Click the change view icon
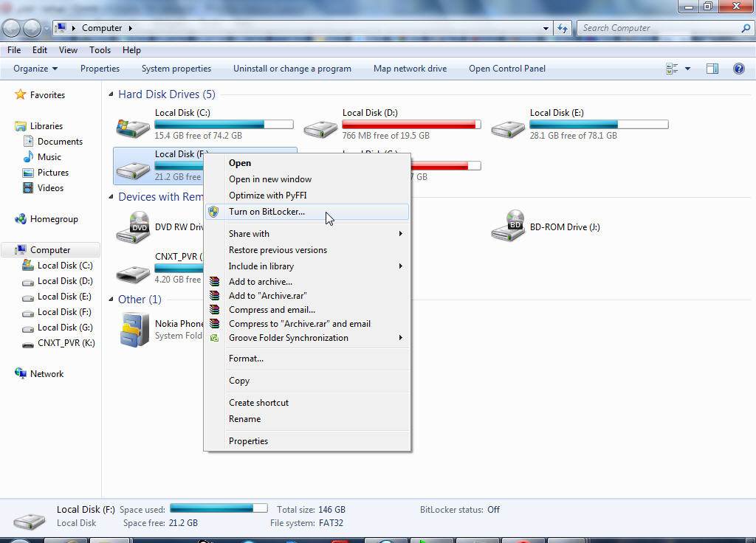 pos(672,69)
